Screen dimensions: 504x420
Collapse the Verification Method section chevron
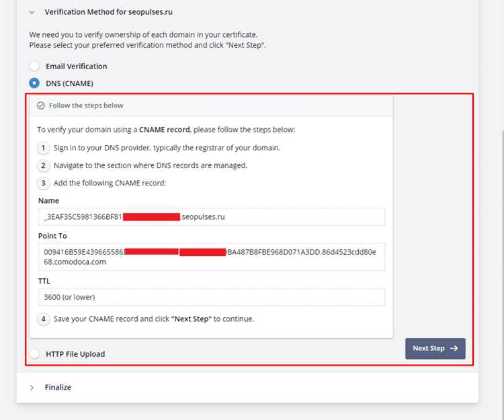[x=32, y=12]
